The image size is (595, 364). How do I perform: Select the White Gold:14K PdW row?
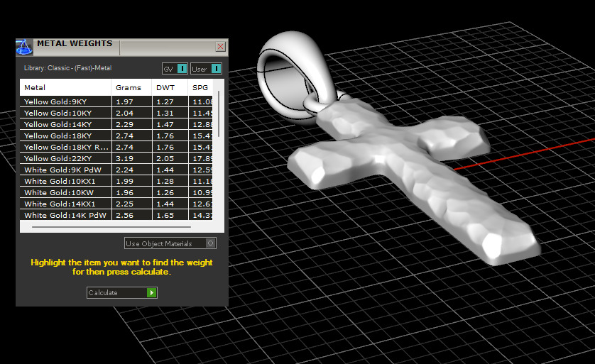coord(116,215)
